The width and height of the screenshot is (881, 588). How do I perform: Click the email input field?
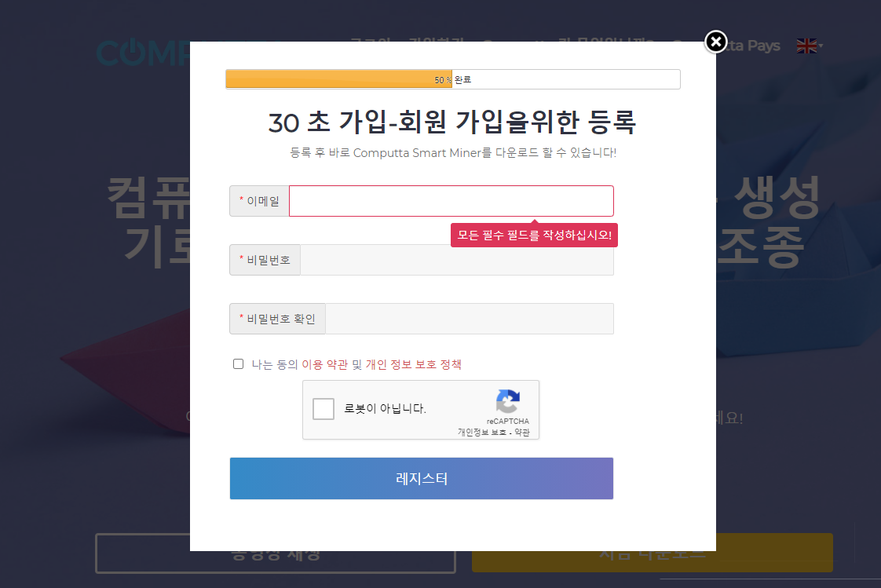[x=451, y=201]
